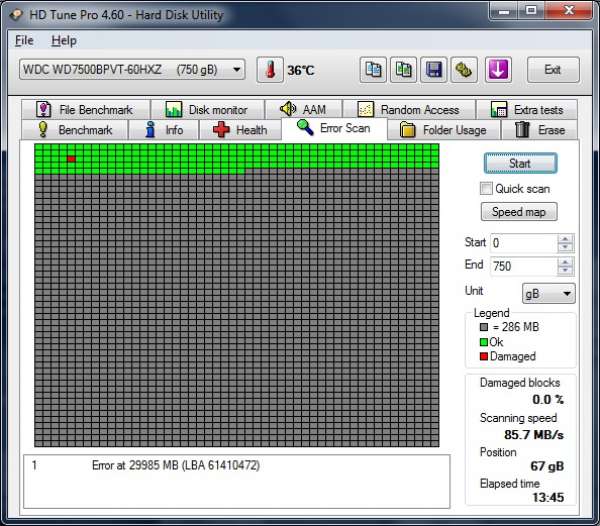Image resolution: width=600 pixels, height=526 pixels.
Task: Maximize the HD Tune Pro window
Action: (531, 10)
